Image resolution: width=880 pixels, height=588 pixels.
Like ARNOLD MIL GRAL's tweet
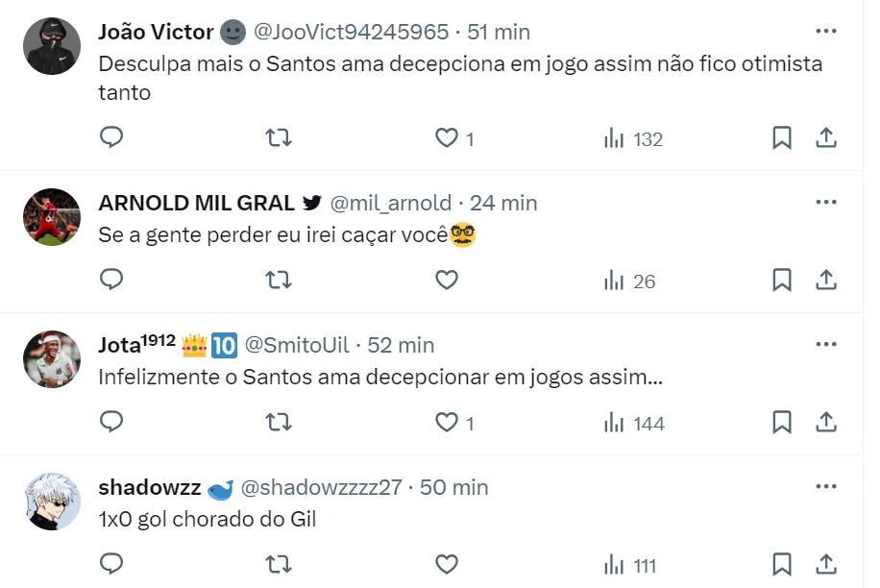(447, 281)
